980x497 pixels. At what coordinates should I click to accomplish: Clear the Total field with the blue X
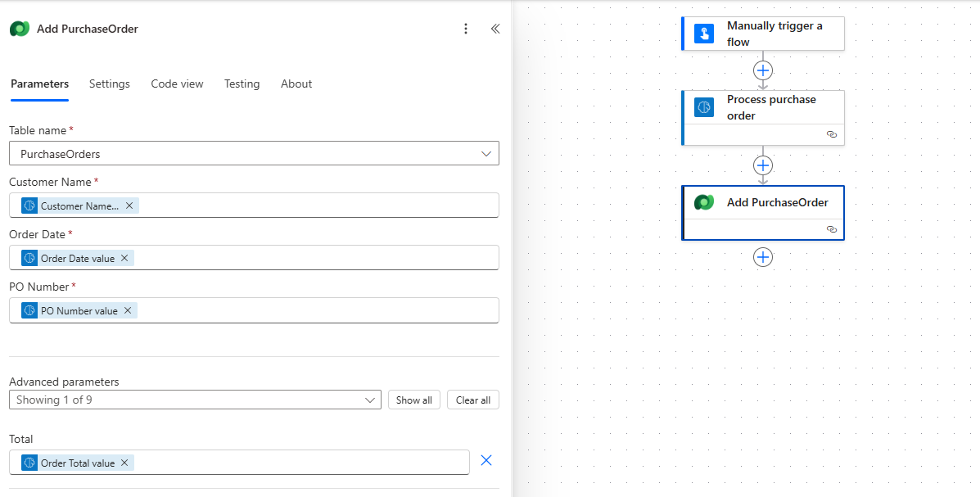click(x=486, y=460)
